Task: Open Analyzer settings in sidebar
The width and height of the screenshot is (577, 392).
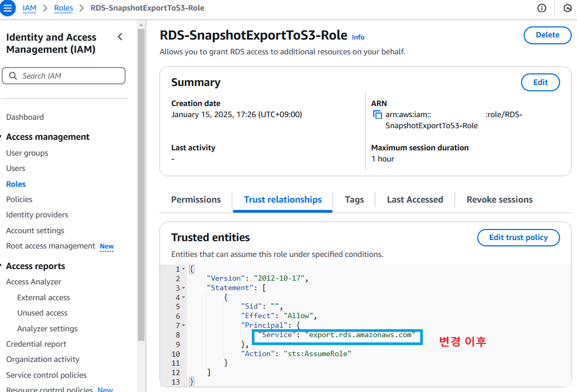Action: [x=48, y=329]
